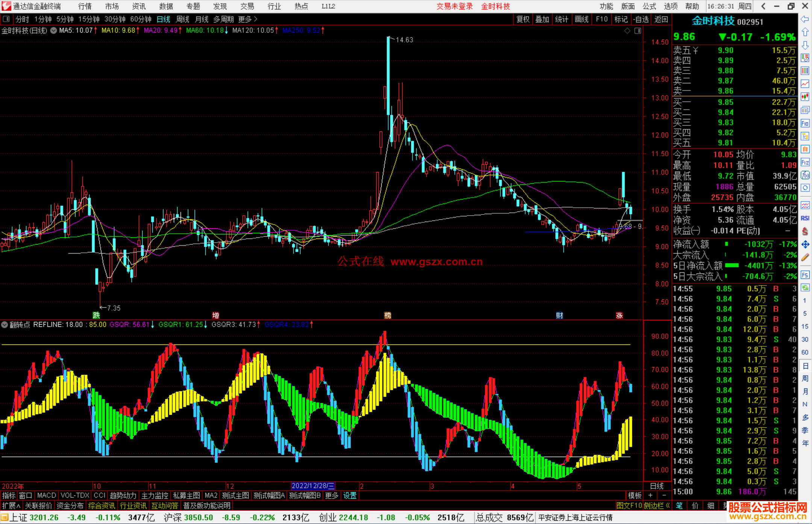The height and width of the screenshot is (524, 812).
Task: Click the 财 marker below the chart
Action: tap(559, 316)
